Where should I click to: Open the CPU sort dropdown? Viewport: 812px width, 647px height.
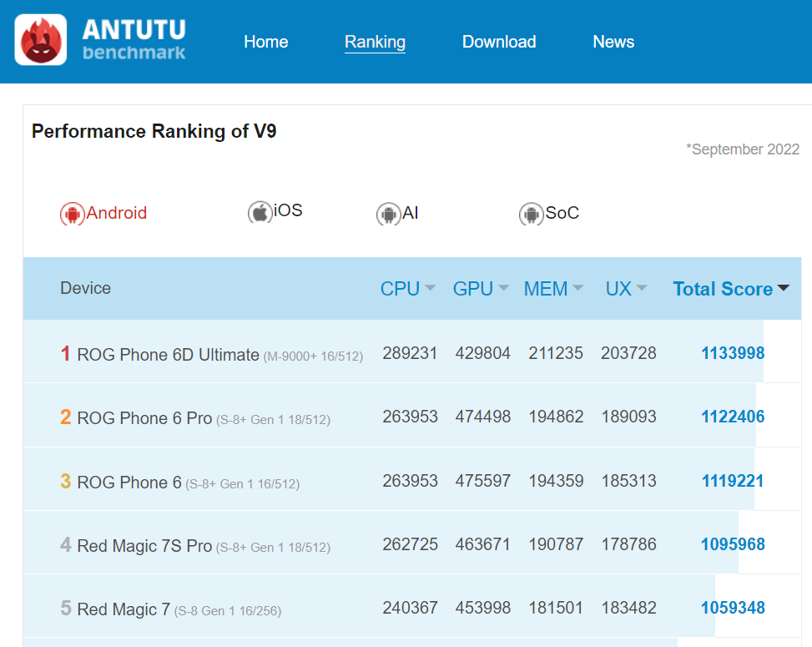(x=429, y=289)
